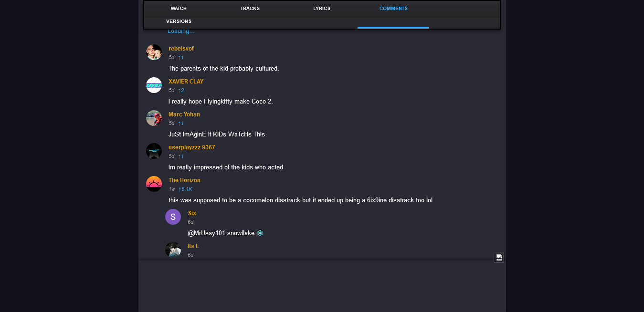644x312 pixels.
Task: Click the 6.1K upvote count on The Horizon's comment
Action: [x=185, y=189]
